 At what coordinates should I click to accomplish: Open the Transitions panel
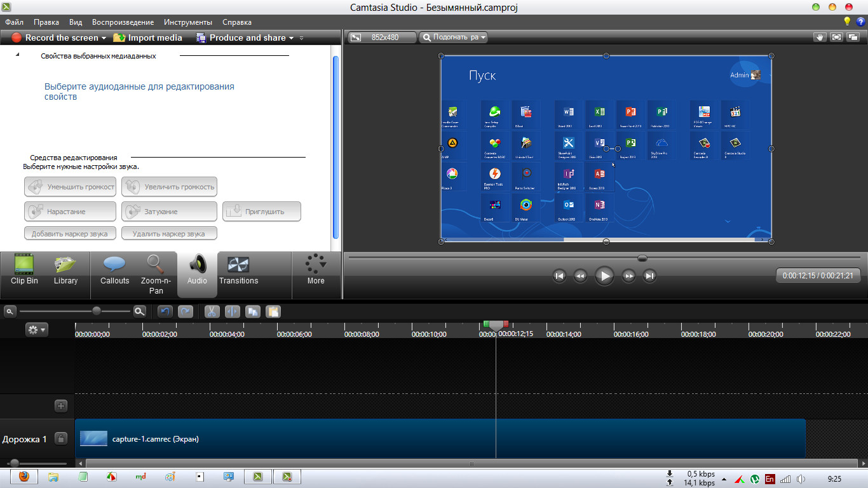(x=238, y=270)
